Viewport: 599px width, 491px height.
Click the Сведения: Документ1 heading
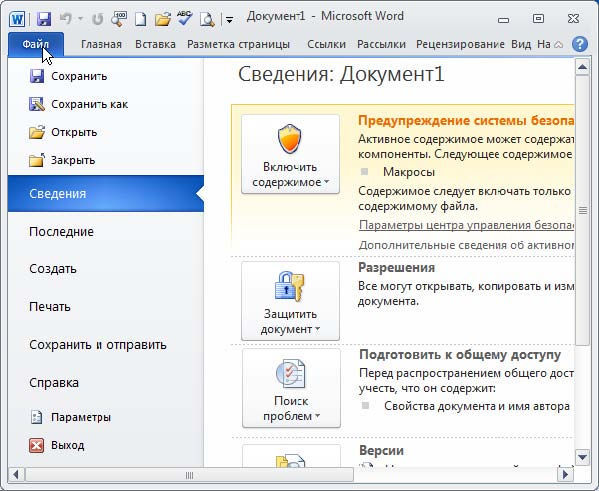[341, 74]
